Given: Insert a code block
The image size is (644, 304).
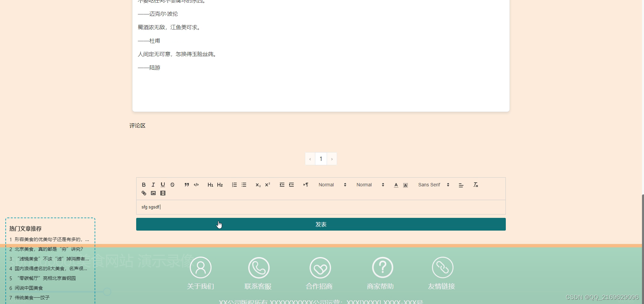Looking at the screenshot, I should click(196, 185).
